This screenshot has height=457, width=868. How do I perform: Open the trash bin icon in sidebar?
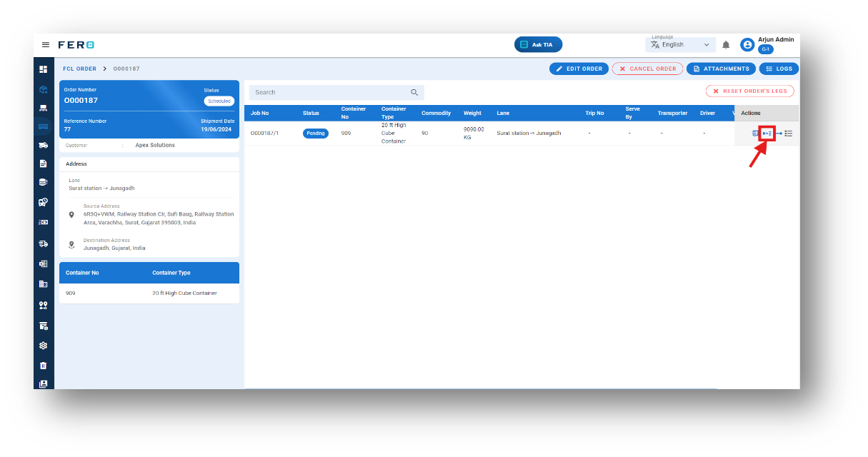(x=44, y=365)
